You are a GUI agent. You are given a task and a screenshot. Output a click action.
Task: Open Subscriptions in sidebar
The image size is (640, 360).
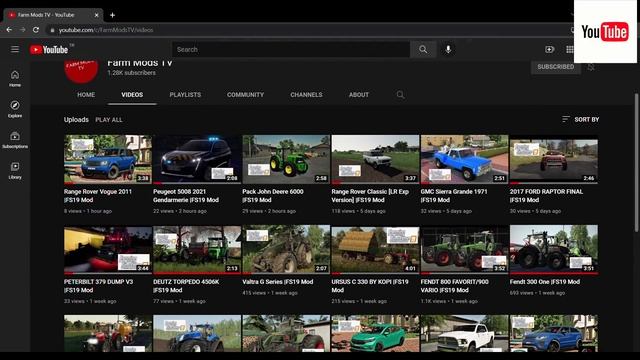coord(15,140)
